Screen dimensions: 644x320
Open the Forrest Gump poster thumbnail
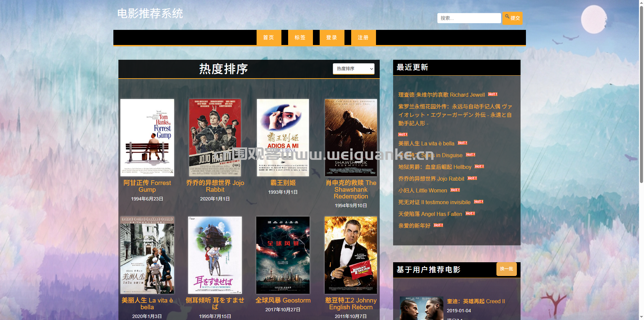147,138
